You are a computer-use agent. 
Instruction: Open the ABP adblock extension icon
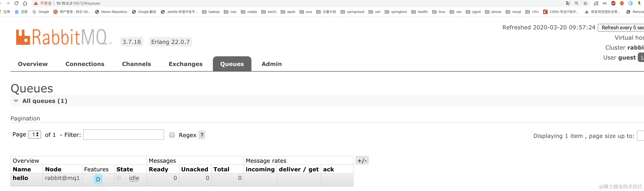pos(613,3)
